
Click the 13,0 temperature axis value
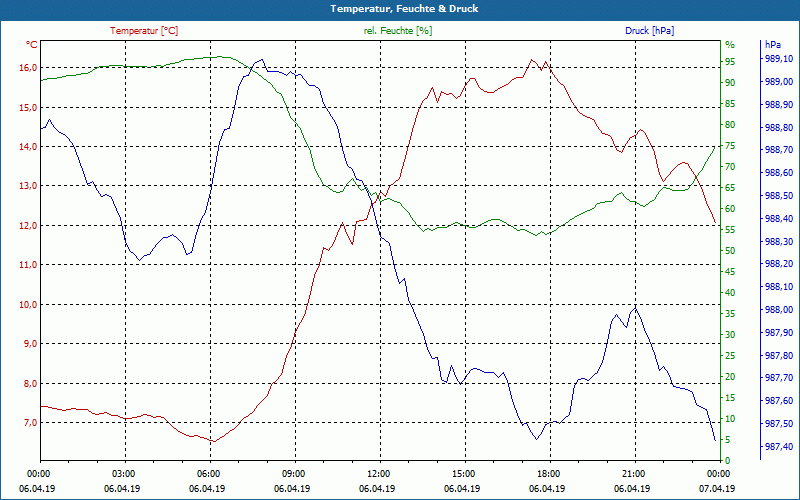click(29, 186)
